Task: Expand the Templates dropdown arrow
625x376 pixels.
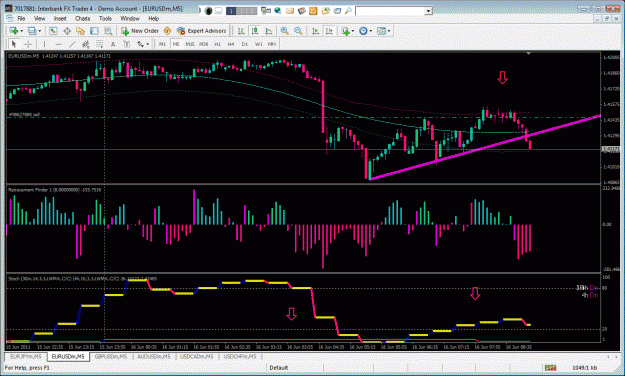Action: [389, 31]
